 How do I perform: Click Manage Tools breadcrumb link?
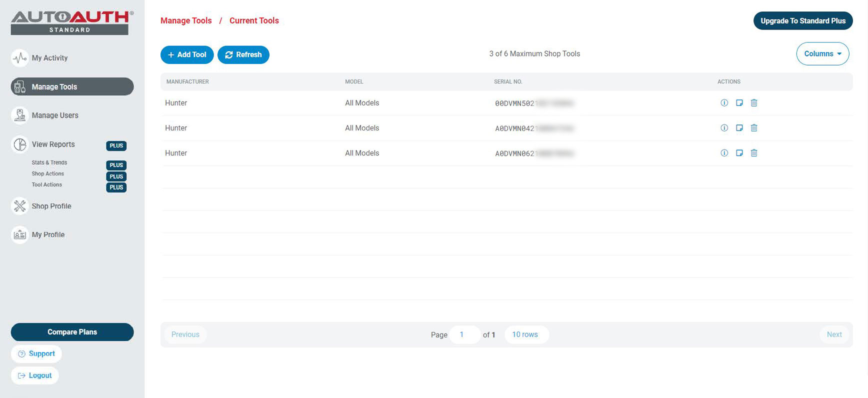[186, 20]
